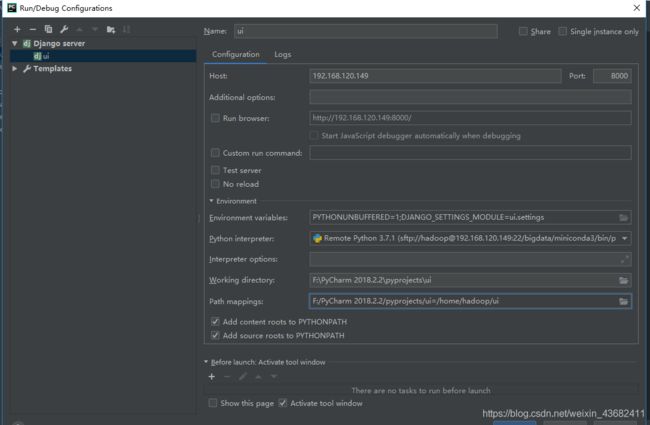650x425 pixels.
Task: Enable the Share checkbox
Action: pos(523,32)
